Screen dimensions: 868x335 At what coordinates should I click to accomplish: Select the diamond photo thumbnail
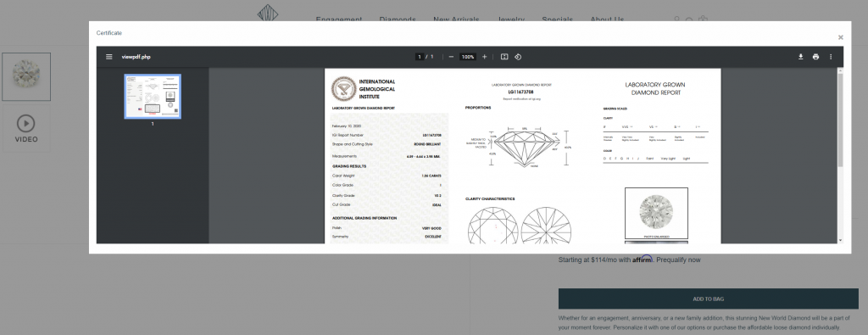coord(26,76)
